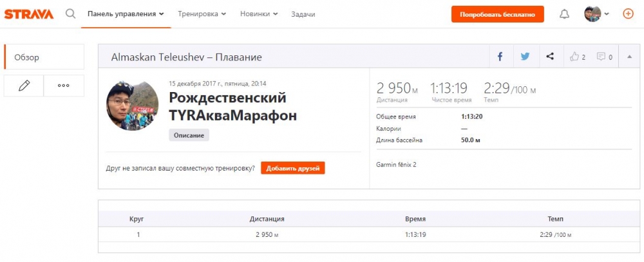
Task: Open comments via speech bubble icon
Action: pyautogui.click(x=604, y=57)
